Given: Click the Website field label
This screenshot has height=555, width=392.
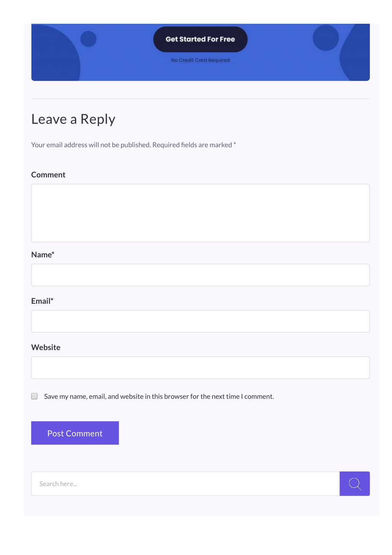Looking at the screenshot, I should 46,347.
